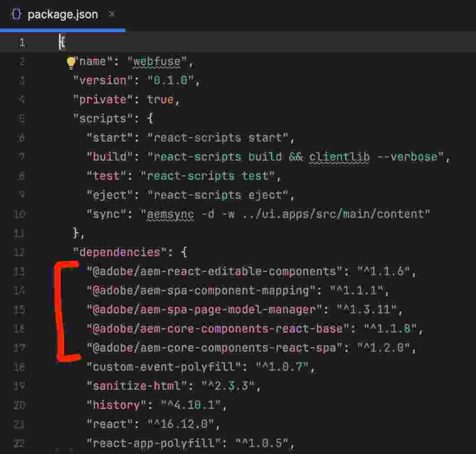Click the "^1.1.1" version value
This screenshot has width=476, height=454.
357,291
